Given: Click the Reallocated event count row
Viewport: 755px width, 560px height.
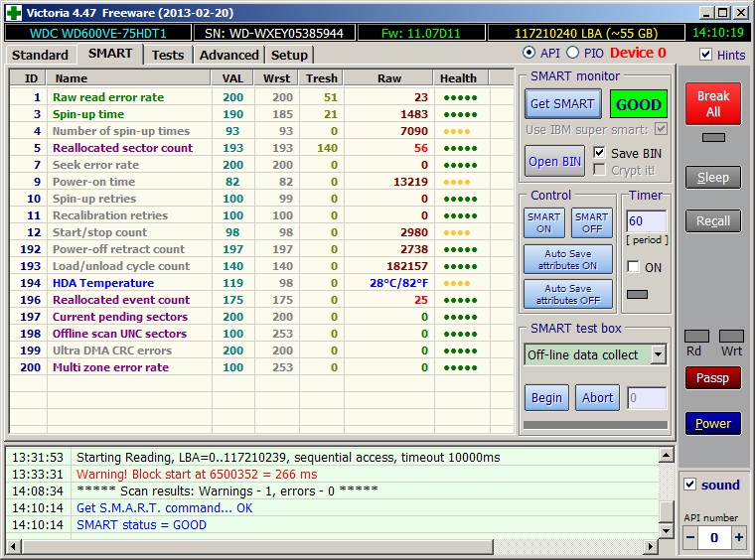Looking at the screenshot, I should (x=261, y=300).
